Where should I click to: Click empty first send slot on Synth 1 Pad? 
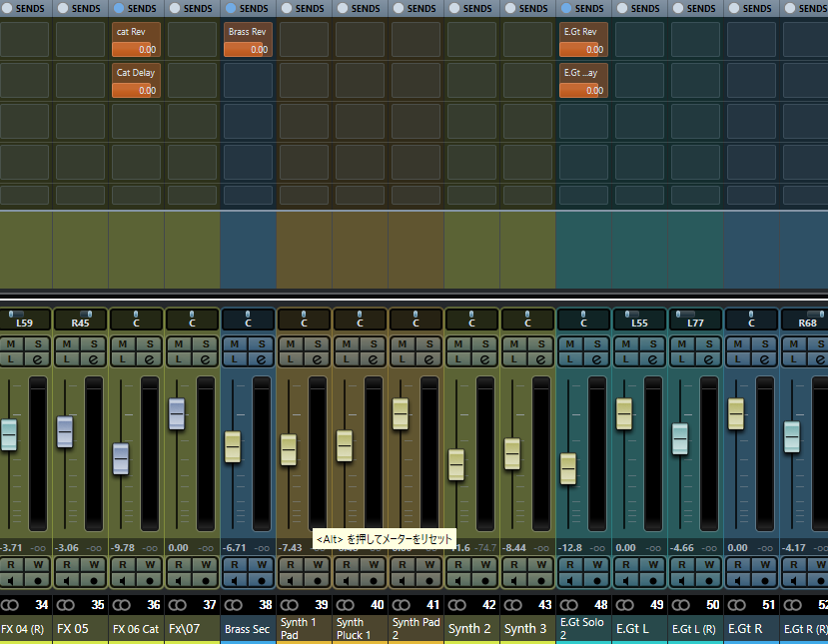[305, 40]
